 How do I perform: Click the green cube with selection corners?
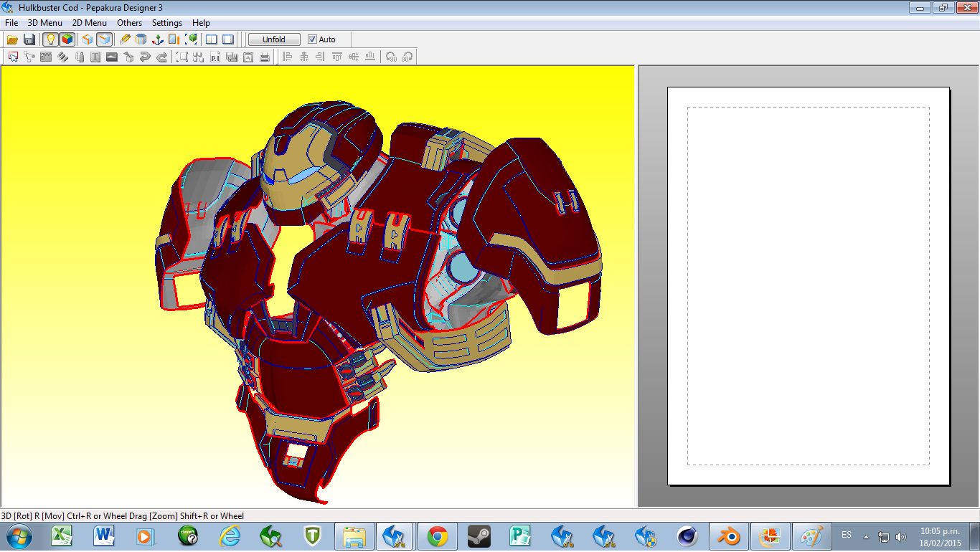click(192, 39)
